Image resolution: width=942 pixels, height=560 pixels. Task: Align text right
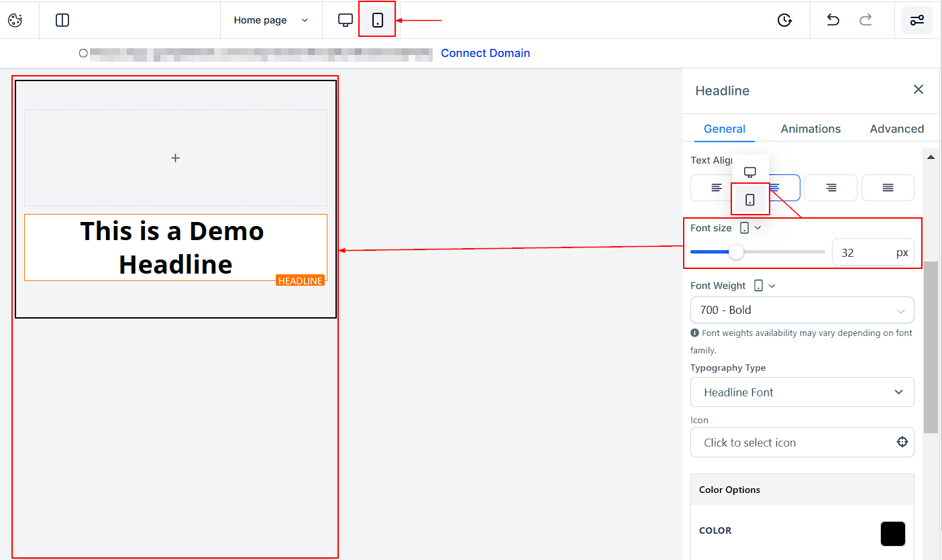point(831,188)
